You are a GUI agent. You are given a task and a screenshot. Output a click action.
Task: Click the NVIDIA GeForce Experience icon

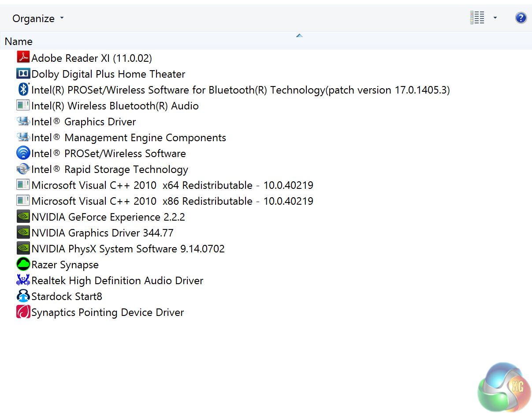(23, 217)
